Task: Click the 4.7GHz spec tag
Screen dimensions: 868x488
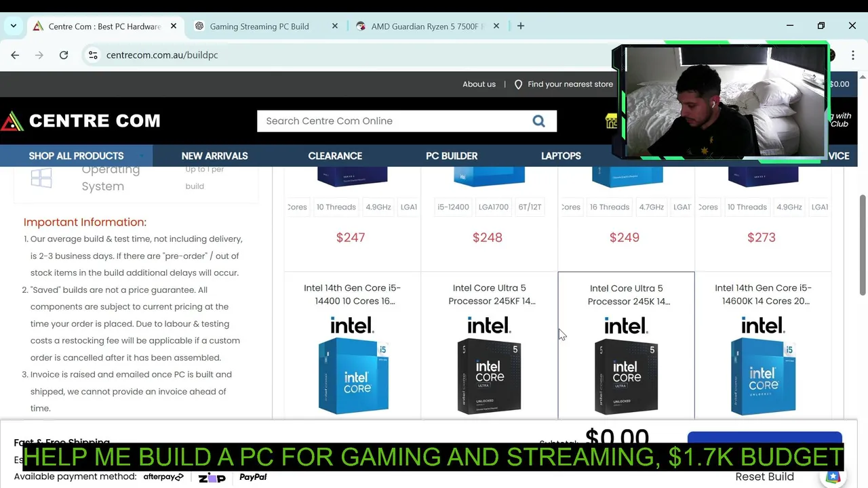Action: 652,207
